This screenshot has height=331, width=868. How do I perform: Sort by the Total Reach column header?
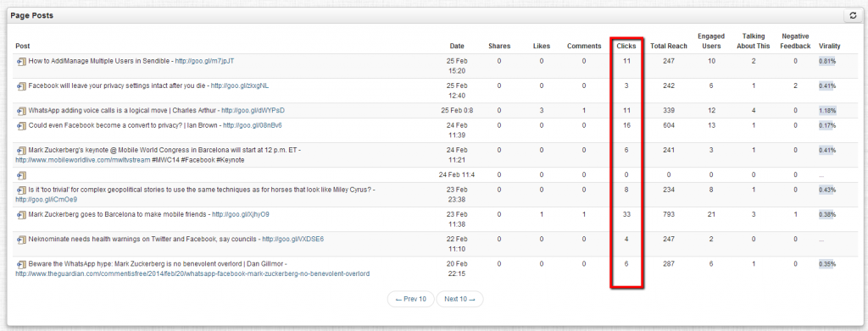pos(669,46)
